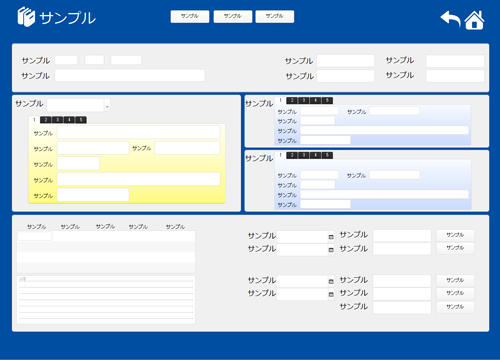Click the book logo next to サンプル title

tap(26, 17)
